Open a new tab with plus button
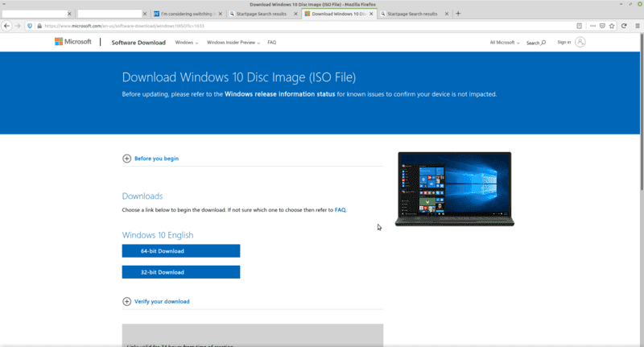644x347 pixels. (458, 14)
